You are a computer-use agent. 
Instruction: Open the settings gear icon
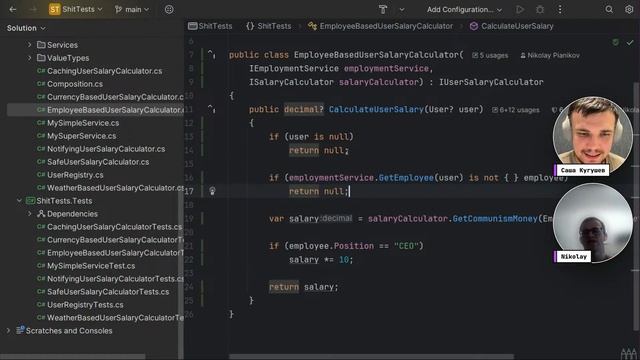(x=629, y=9)
